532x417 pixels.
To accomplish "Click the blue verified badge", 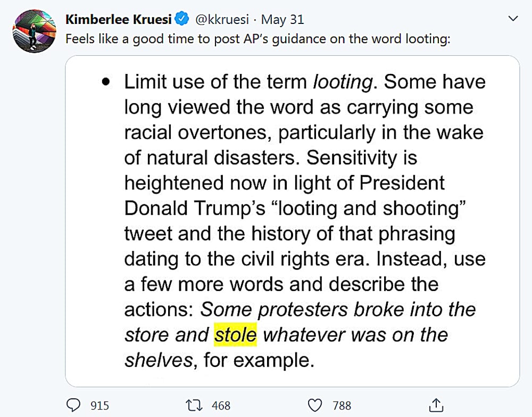I will click(x=182, y=20).
